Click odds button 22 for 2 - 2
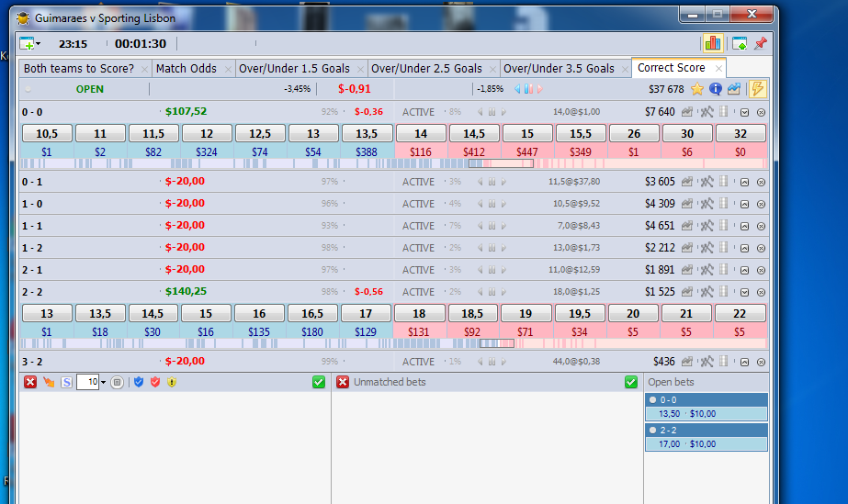Screen dimensions: 848x504 coord(740,313)
